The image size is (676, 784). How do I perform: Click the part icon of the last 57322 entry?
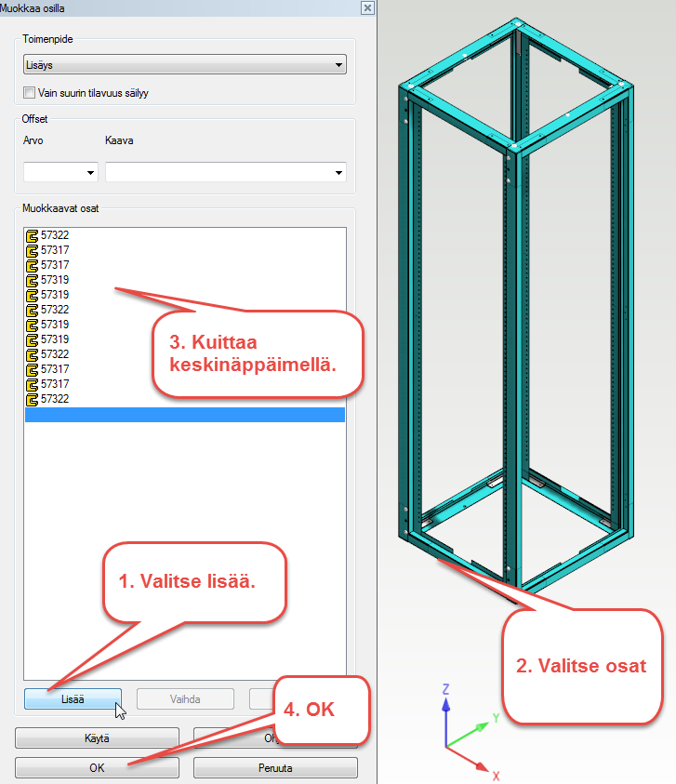tap(32, 399)
